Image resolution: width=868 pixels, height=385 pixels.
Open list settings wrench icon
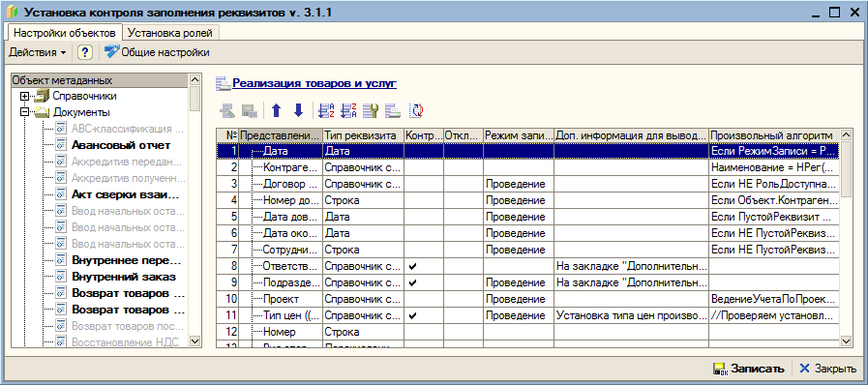coord(371,111)
